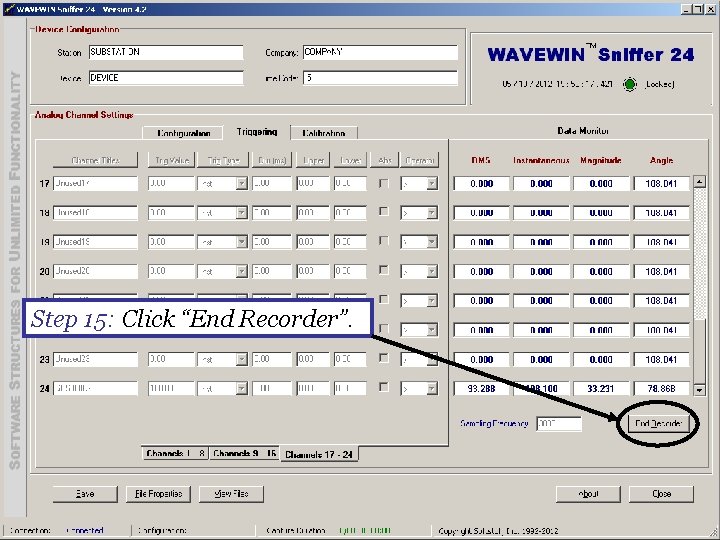Click the Dur (ms) field for channel 19
Screen dimensions: 720x540
tap(272, 242)
